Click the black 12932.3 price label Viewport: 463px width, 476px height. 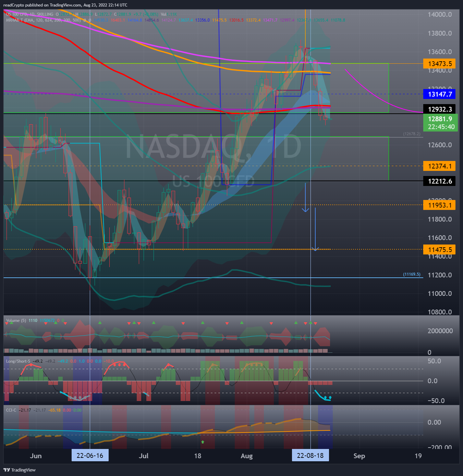(439, 109)
